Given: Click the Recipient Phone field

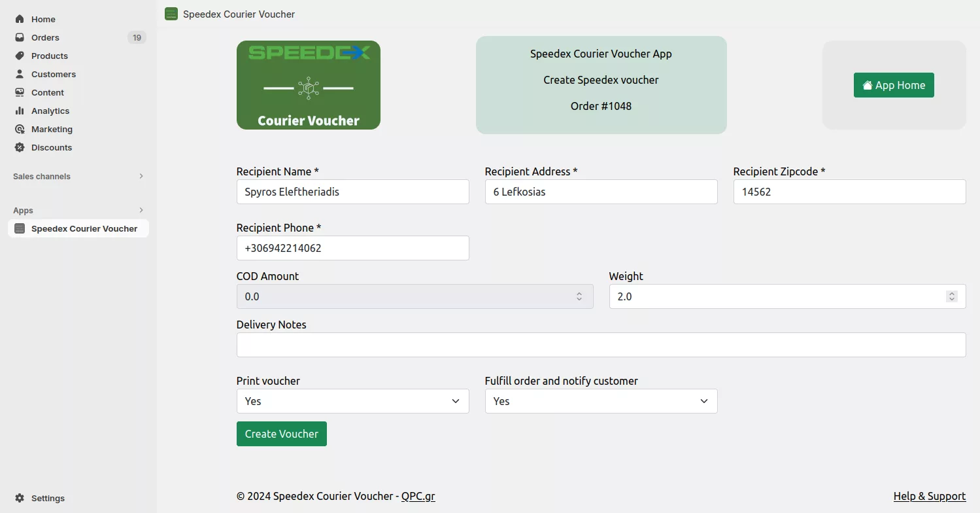Looking at the screenshot, I should tap(353, 248).
